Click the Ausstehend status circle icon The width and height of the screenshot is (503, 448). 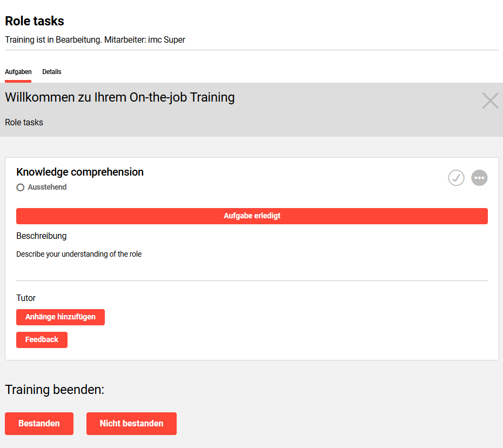point(21,188)
